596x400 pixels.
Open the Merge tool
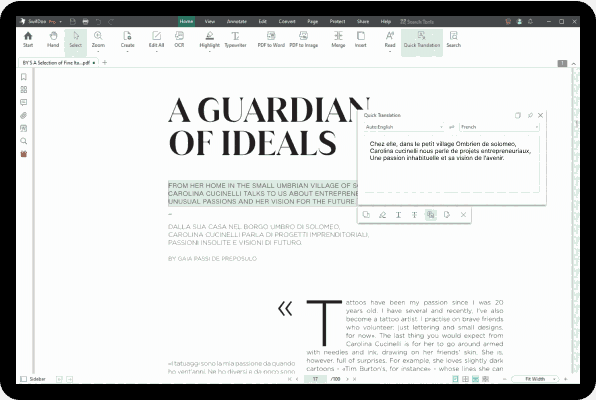(x=338, y=39)
